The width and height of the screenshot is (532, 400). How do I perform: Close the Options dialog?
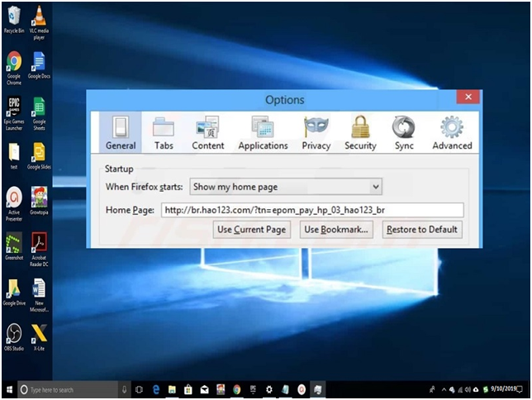point(468,97)
